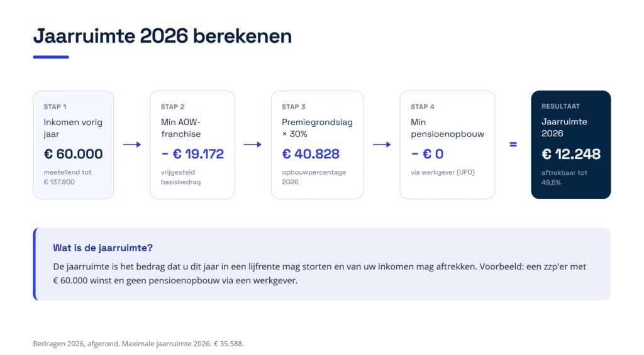Image resolution: width=644 pixels, height=355 pixels.
Task: Open the dark Resultaat Jaarruimte 2026 card
Action: pyautogui.click(x=571, y=145)
